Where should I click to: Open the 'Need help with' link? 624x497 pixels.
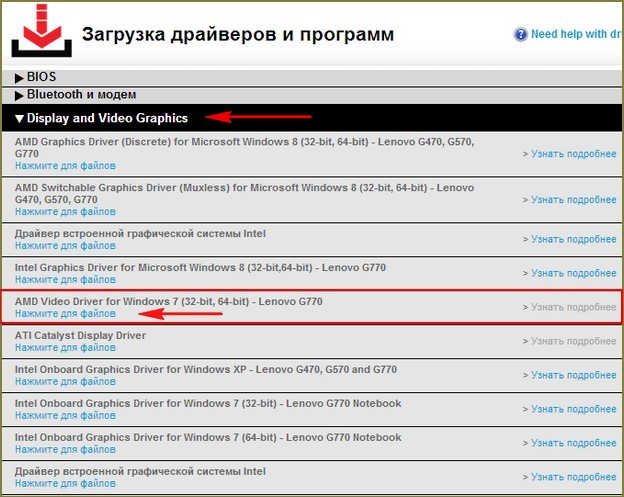pos(576,34)
